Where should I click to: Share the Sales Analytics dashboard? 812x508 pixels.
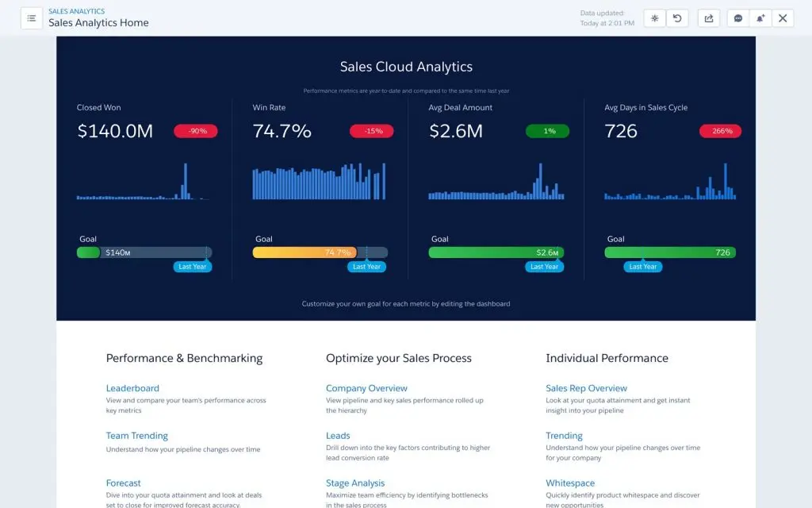tap(708, 17)
